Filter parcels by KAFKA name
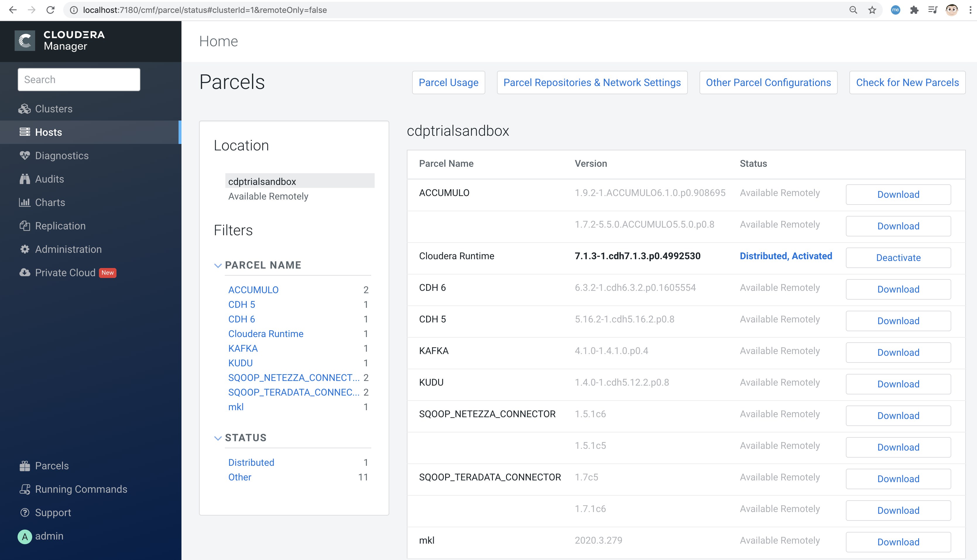This screenshot has height=560, width=977. click(x=243, y=348)
